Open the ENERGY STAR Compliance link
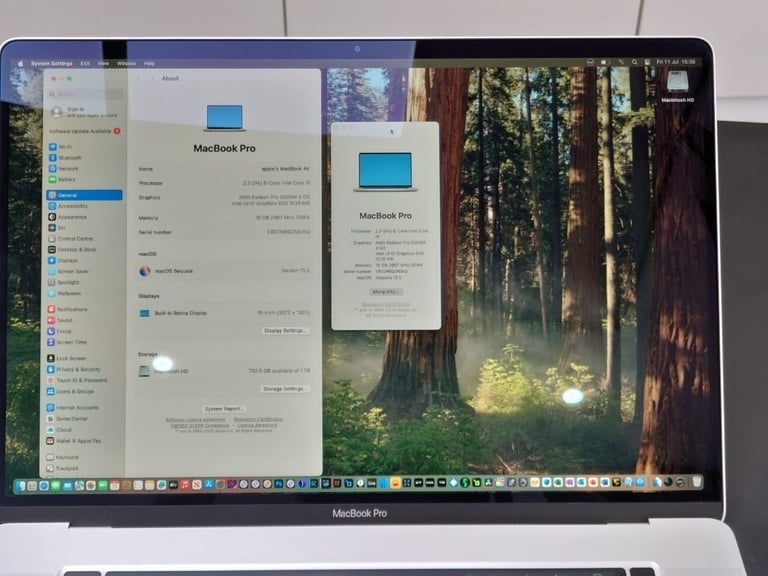This screenshot has height=576, width=768. [x=200, y=426]
